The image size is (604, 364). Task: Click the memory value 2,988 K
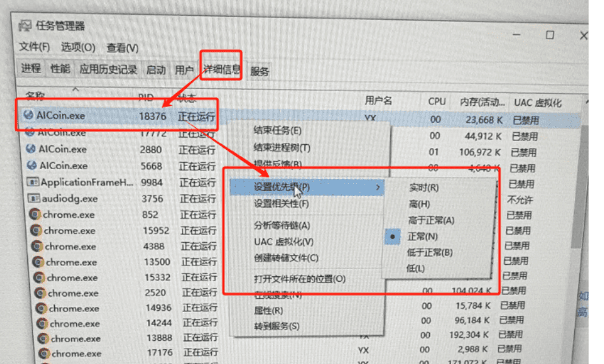472,349
